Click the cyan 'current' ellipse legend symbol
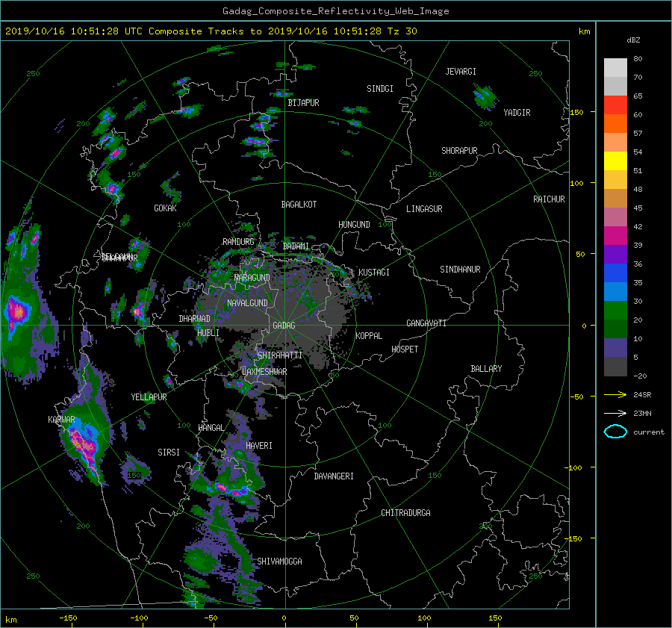The width and height of the screenshot is (672, 628). pyautogui.click(x=615, y=432)
